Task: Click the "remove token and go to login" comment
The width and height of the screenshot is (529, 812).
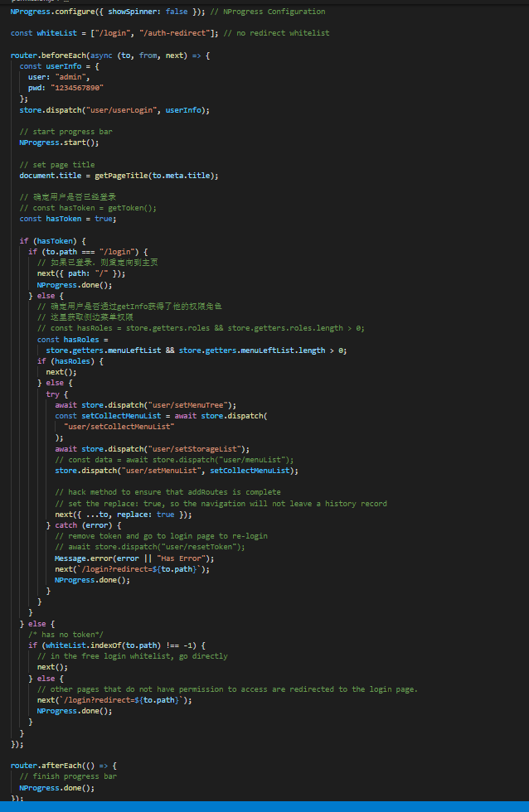Action: (x=161, y=537)
